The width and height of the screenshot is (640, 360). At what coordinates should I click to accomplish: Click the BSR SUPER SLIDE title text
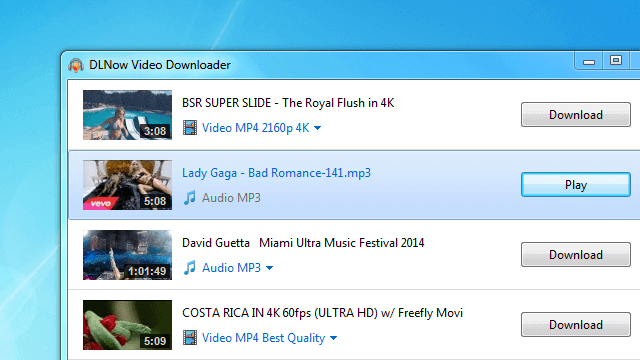click(288, 103)
